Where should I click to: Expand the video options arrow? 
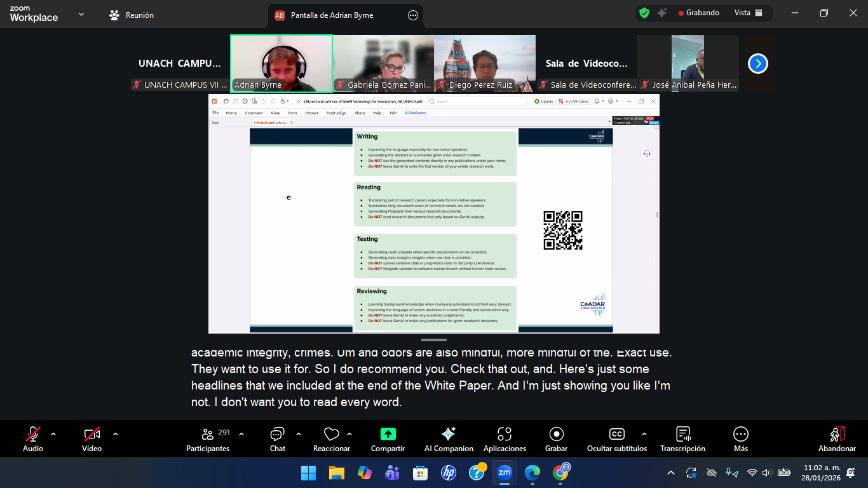(x=116, y=434)
